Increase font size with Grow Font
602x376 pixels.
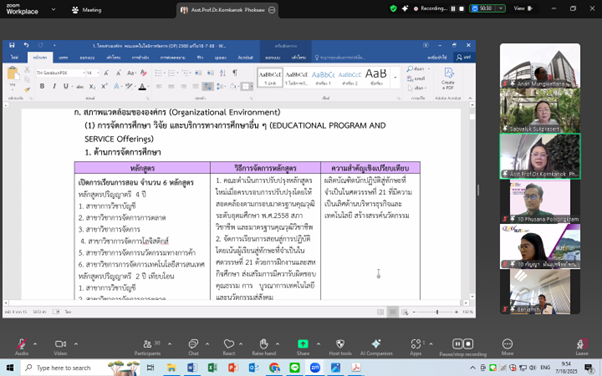point(106,73)
